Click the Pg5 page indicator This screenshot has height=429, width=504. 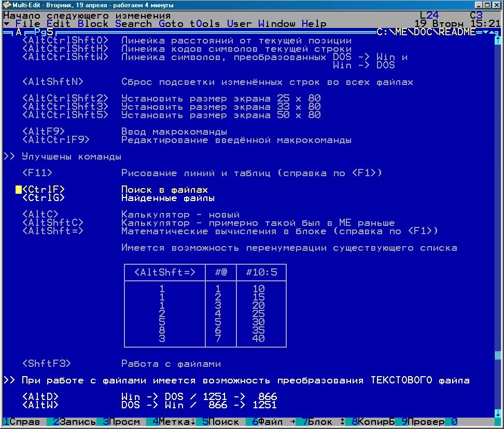[x=44, y=32]
